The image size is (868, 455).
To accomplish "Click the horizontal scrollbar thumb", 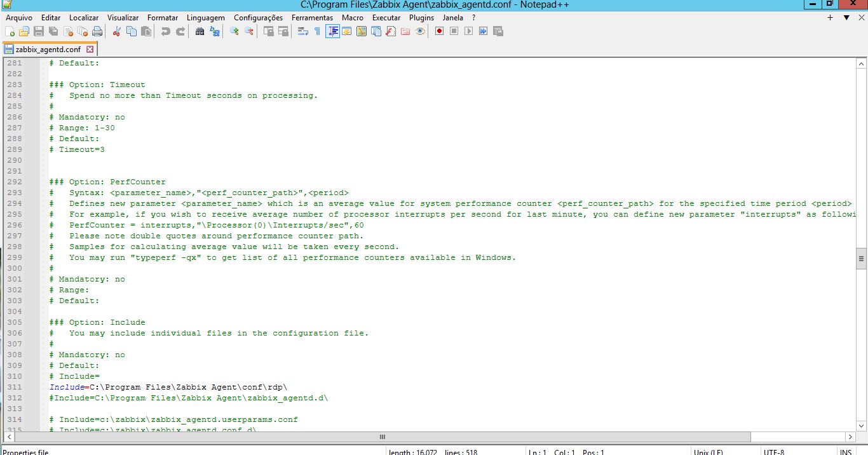I will tap(383, 437).
